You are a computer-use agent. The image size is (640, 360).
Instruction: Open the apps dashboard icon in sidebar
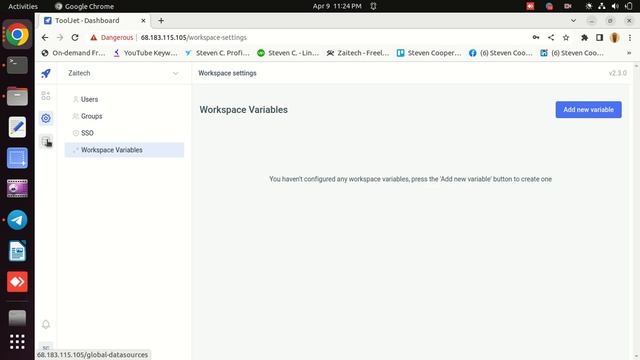tap(46, 96)
